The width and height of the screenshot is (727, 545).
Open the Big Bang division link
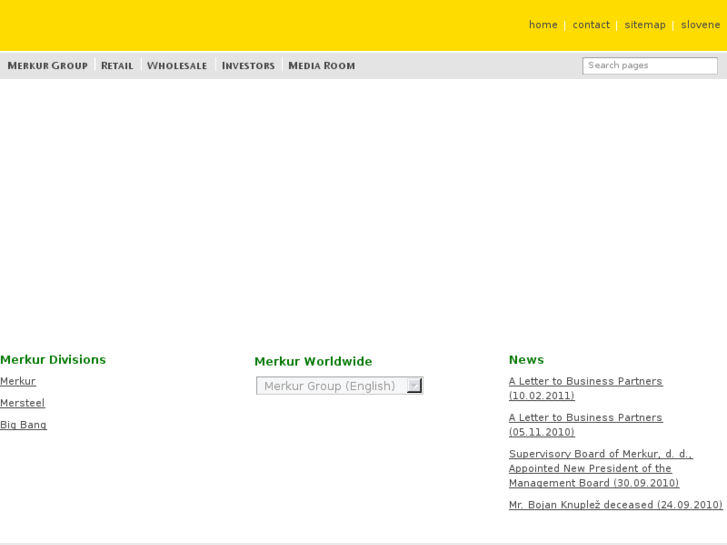[x=23, y=425]
